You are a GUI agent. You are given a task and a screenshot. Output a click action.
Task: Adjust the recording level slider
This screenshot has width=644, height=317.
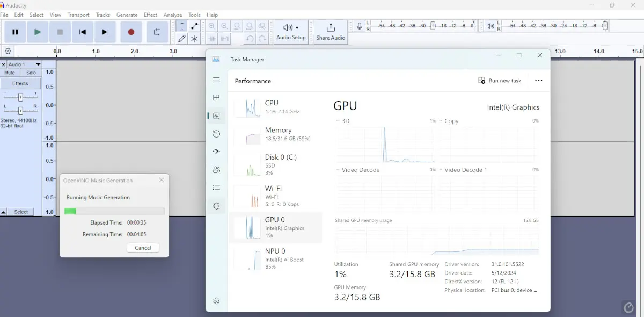pos(433,26)
